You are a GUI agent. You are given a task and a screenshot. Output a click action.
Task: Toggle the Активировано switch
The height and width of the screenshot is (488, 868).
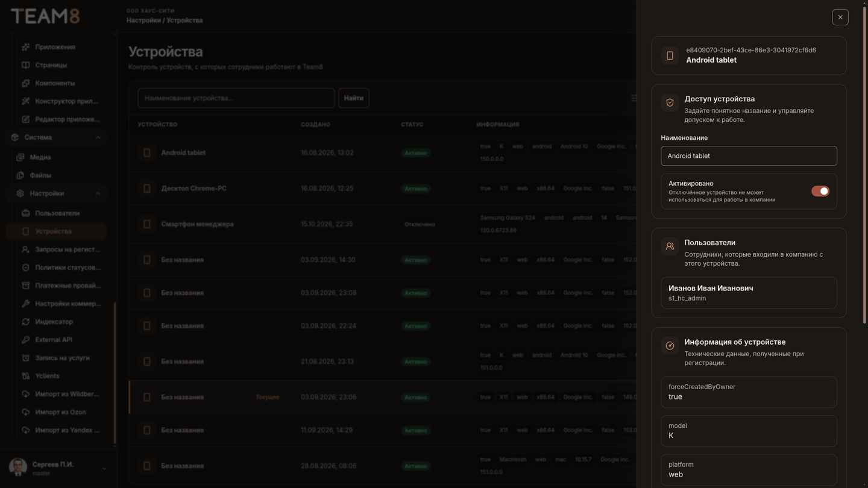(x=820, y=191)
